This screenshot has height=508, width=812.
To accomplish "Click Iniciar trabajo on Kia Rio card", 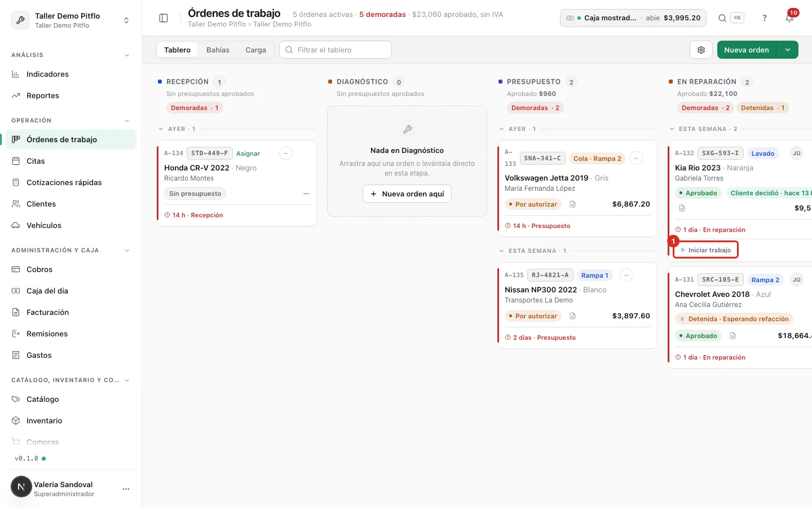I will 705,250.
